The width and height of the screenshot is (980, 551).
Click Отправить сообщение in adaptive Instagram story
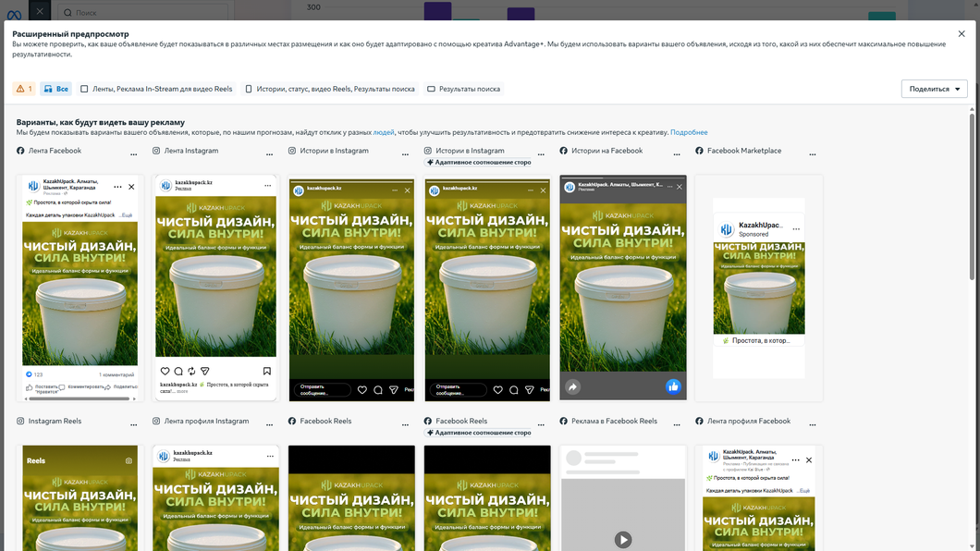pos(458,390)
